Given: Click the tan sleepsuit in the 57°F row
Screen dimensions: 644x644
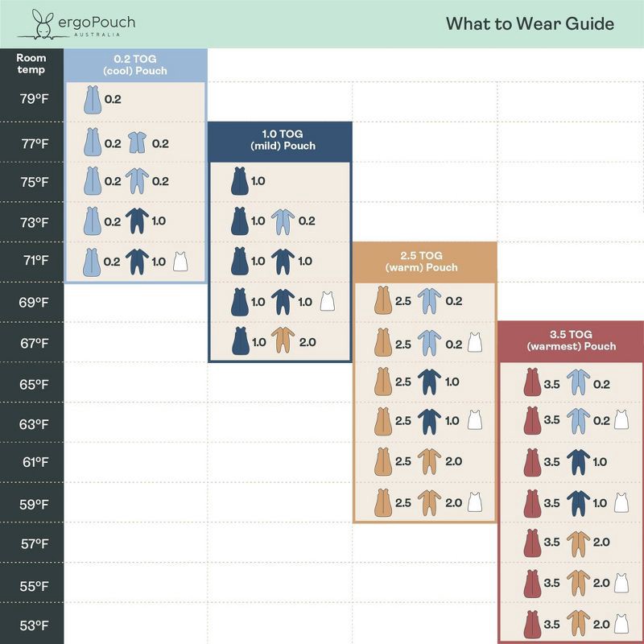Looking at the screenshot, I should (x=576, y=543).
